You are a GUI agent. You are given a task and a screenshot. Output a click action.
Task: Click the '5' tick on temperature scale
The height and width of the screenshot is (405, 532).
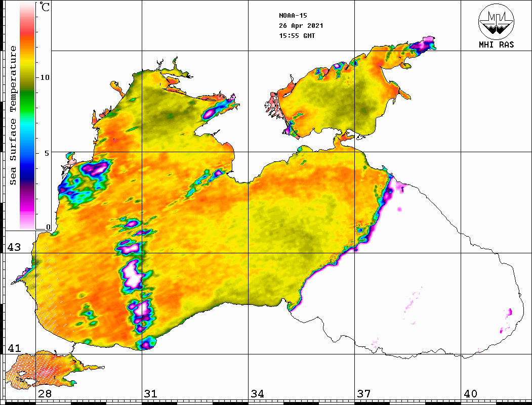(47, 153)
